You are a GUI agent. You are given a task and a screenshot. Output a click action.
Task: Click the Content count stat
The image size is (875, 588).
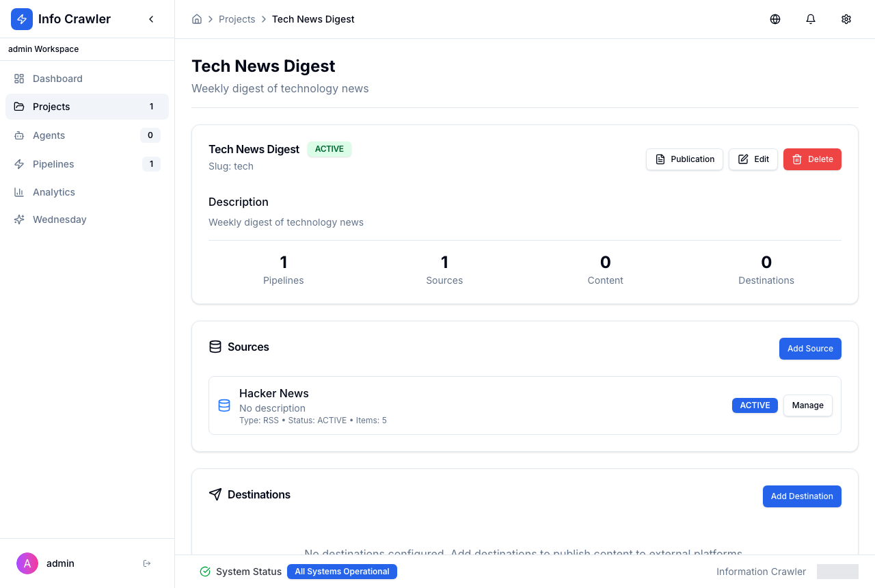point(606,269)
